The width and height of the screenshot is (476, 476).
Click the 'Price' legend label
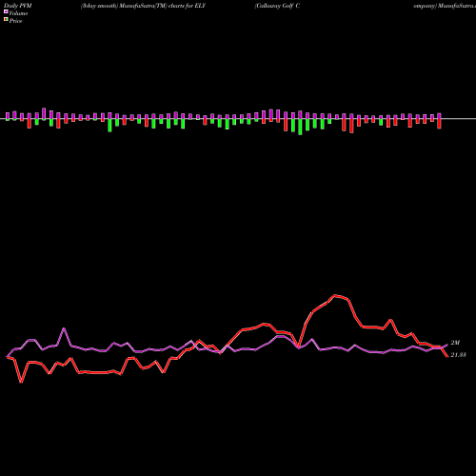(x=15, y=21)
